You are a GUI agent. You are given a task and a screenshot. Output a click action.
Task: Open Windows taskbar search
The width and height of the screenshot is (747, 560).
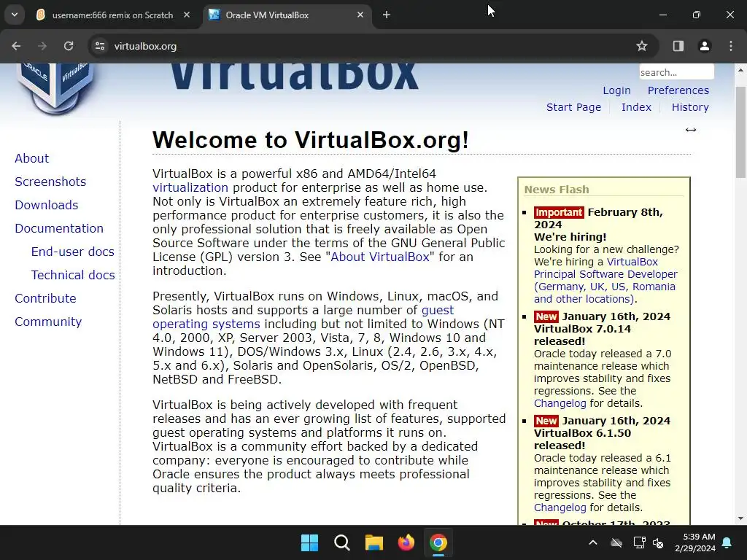(x=341, y=542)
